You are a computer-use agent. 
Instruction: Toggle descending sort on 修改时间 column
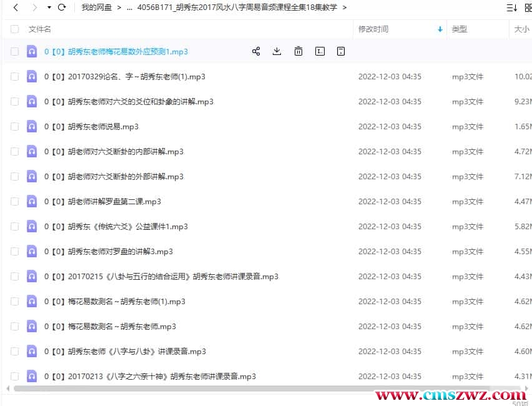click(440, 29)
